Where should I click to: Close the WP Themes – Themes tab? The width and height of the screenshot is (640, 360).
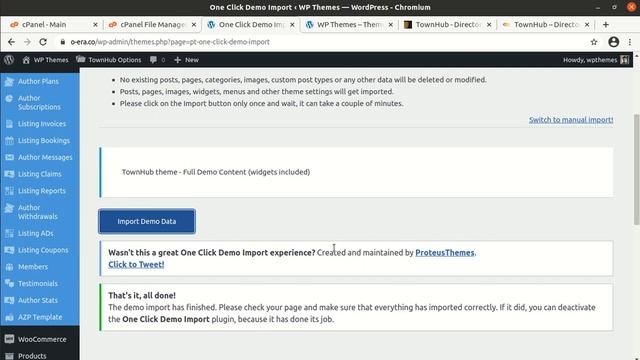(x=391, y=24)
